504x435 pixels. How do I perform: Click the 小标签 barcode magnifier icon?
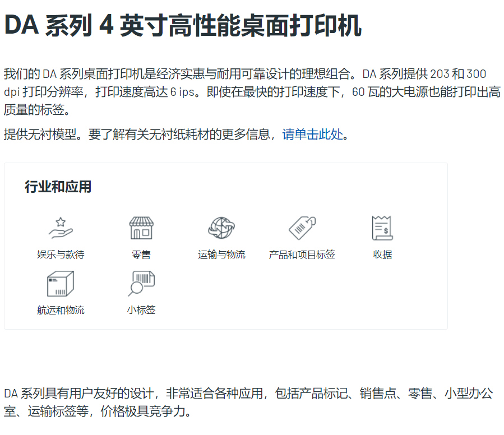point(141,284)
